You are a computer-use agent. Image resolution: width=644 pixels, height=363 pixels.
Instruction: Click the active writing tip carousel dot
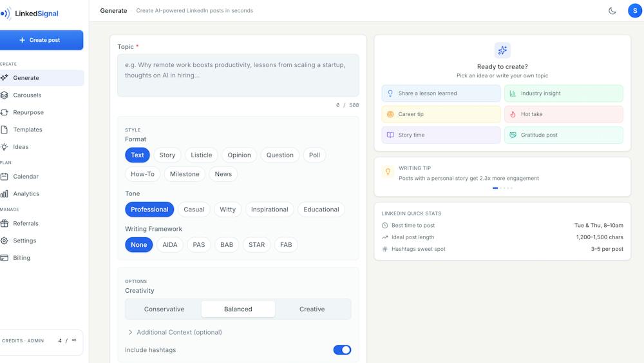(495, 188)
